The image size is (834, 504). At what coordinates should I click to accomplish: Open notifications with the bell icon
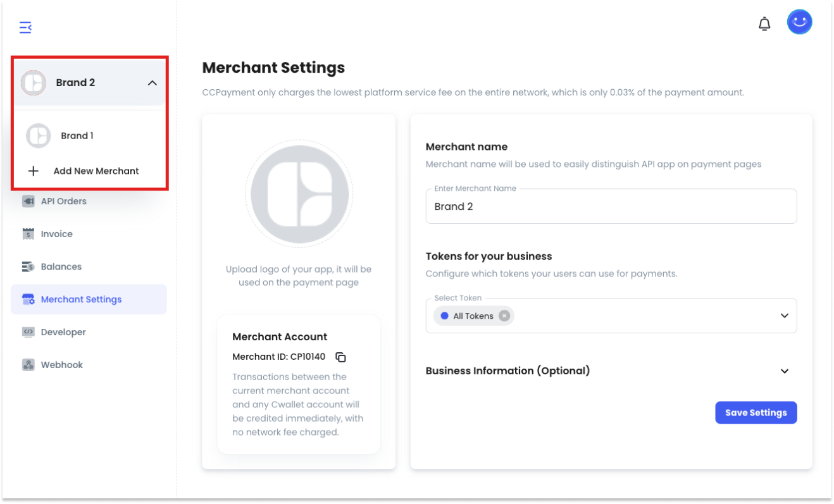[x=764, y=24]
